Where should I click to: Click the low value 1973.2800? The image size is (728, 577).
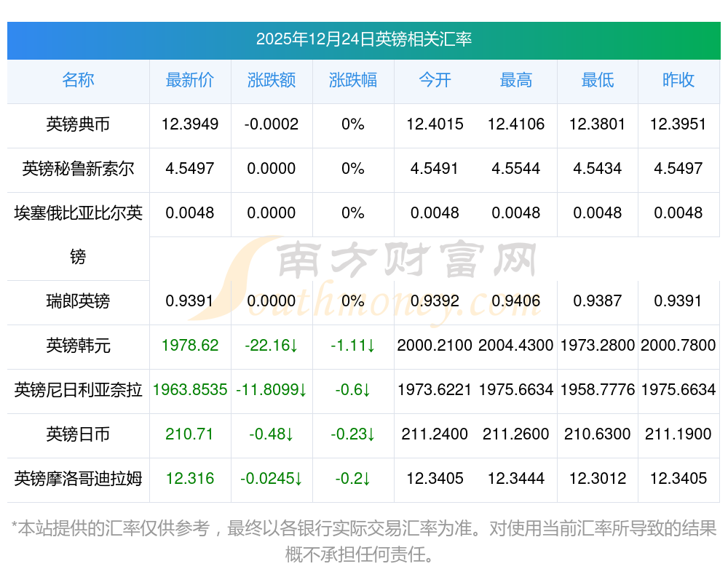point(598,346)
